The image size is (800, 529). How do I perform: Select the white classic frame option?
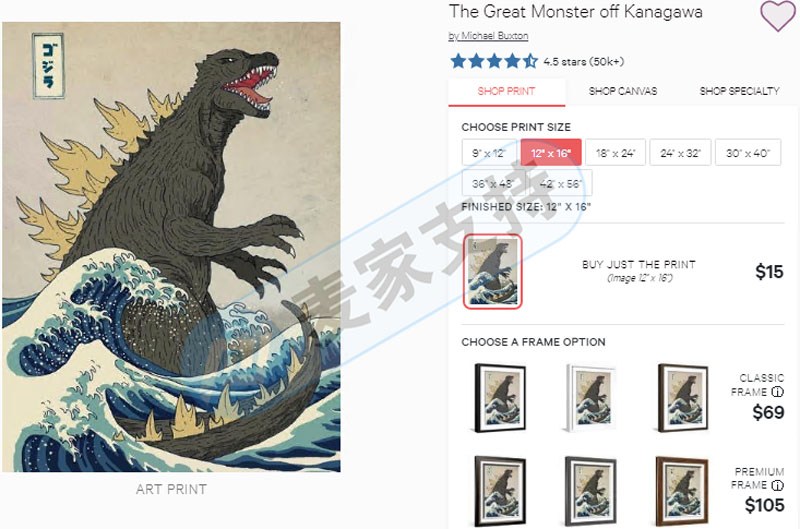[x=590, y=398]
